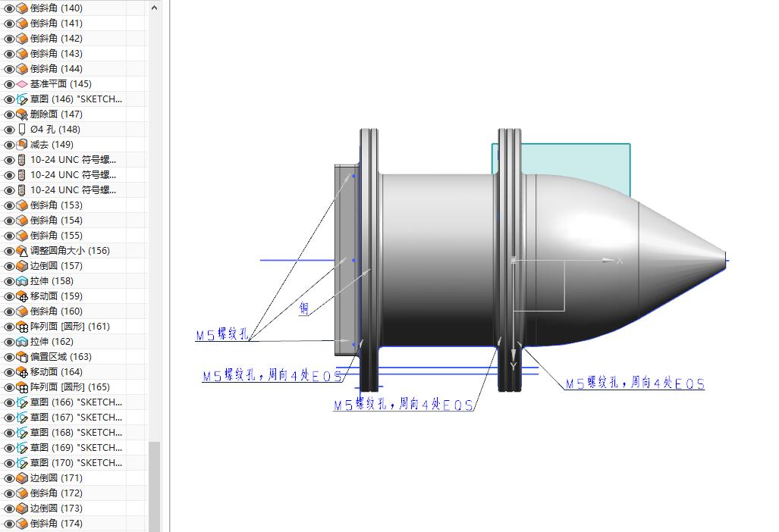Click the Y axis label of coordinate system

(514, 366)
